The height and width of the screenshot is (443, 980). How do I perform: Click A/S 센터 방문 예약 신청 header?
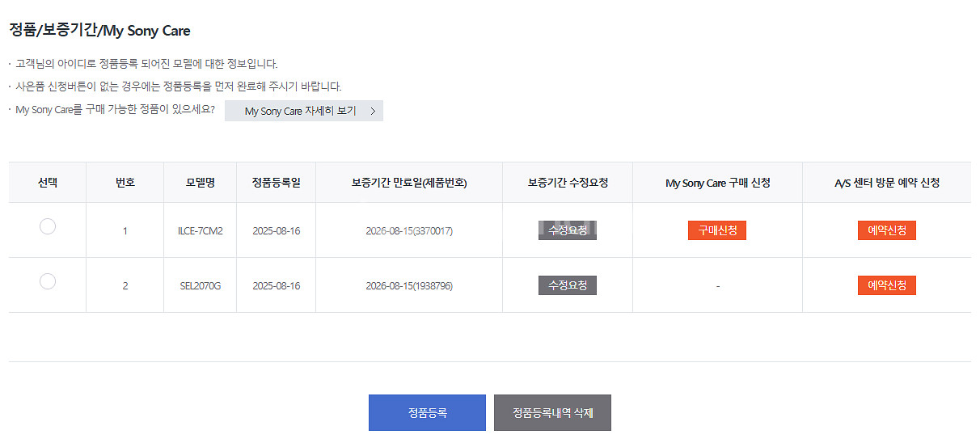[x=887, y=183]
